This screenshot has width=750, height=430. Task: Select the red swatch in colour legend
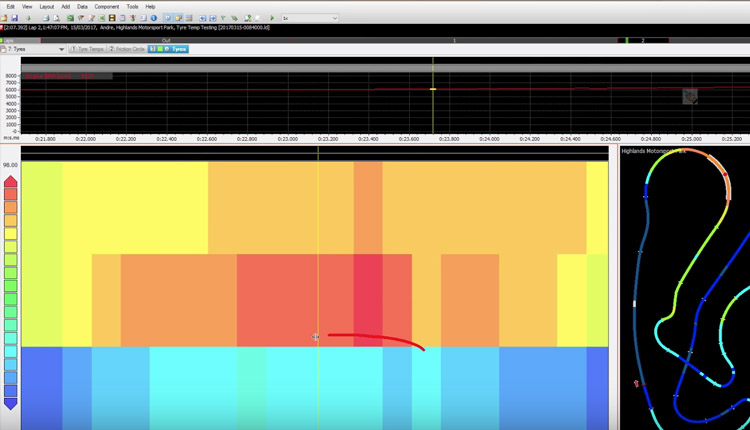click(10, 196)
